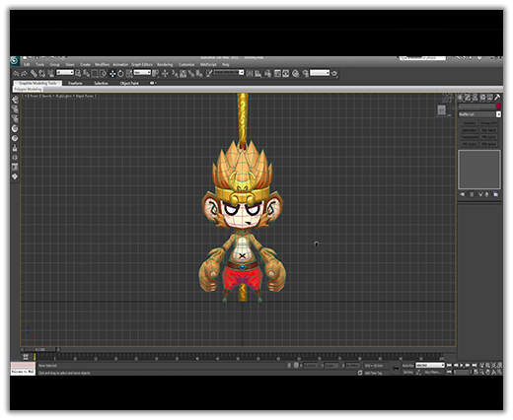The width and height of the screenshot is (513, 420).
Task: Open the Create menu
Action: tap(85, 64)
